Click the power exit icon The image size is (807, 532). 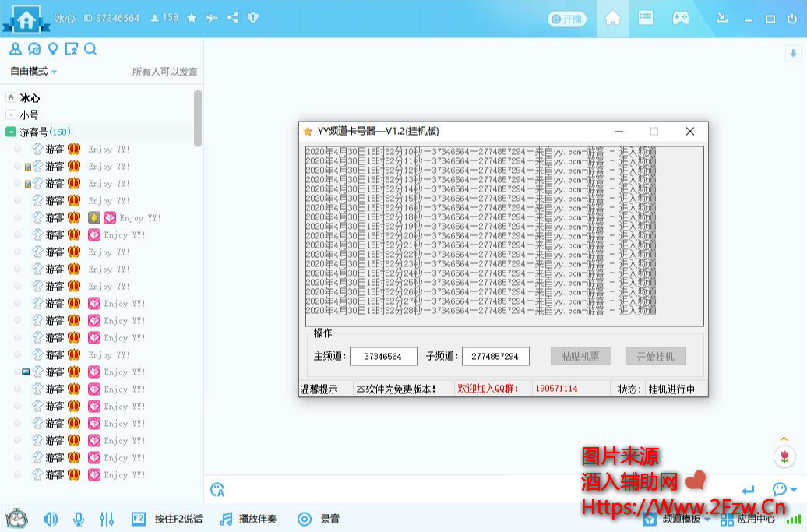(792, 19)
